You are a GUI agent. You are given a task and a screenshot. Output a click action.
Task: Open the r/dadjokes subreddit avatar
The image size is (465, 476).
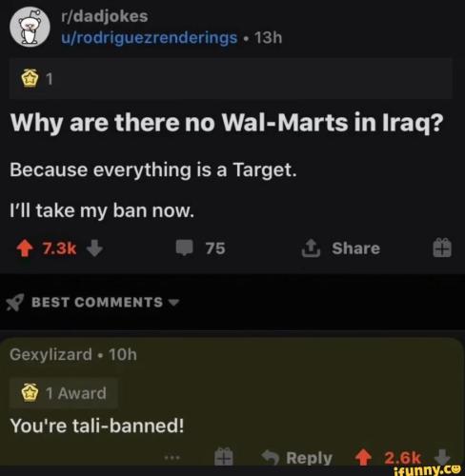[30, 27]
